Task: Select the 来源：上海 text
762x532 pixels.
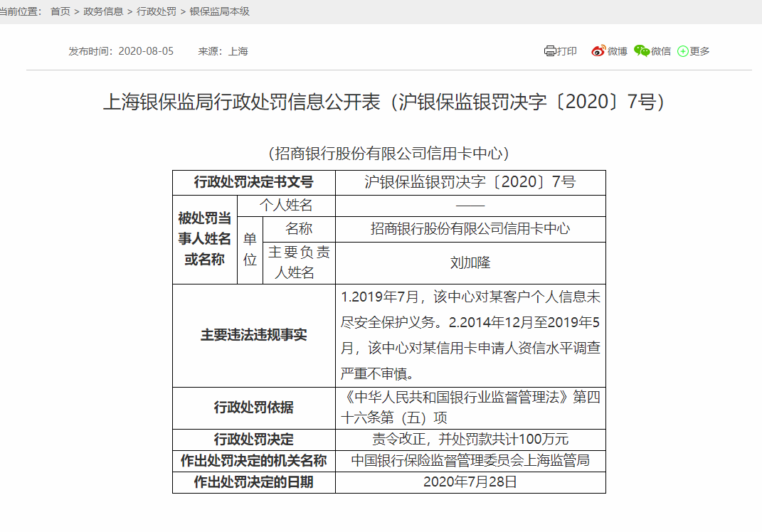Action: 223,51
